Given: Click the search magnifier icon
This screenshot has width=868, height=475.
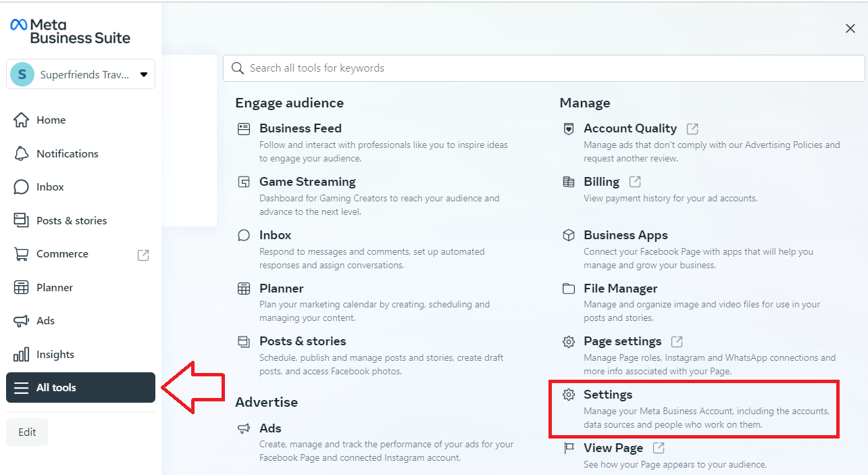Looking at the screenshot, I should [x=237, y=68].
